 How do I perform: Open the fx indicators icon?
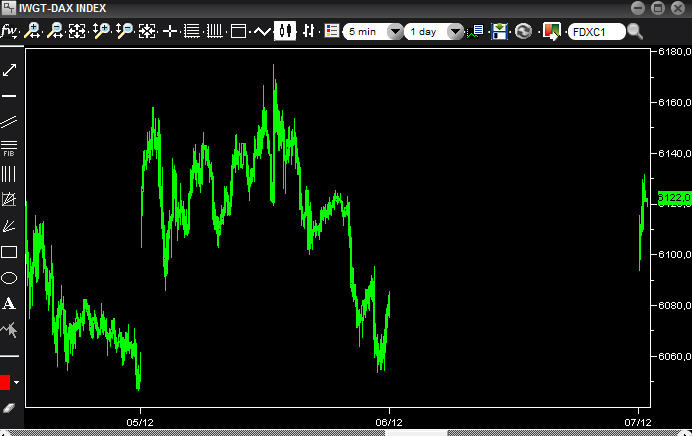pyautogui.click(x=9, y=31)
